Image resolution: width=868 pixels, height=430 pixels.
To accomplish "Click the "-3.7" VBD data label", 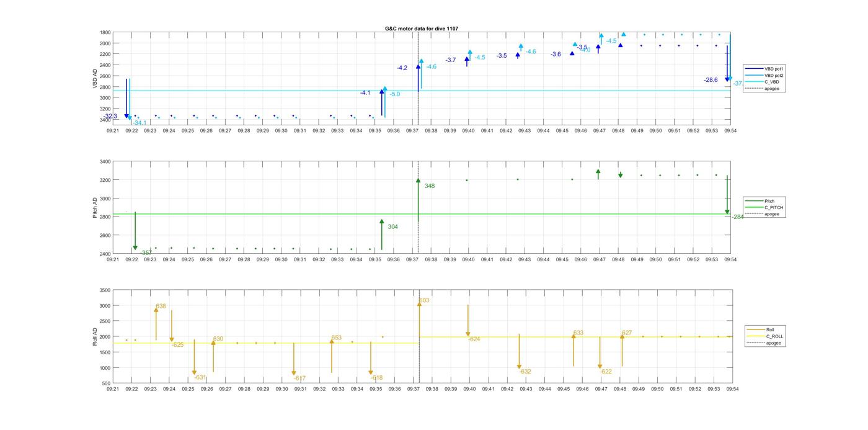I will [x=451, y=60].
